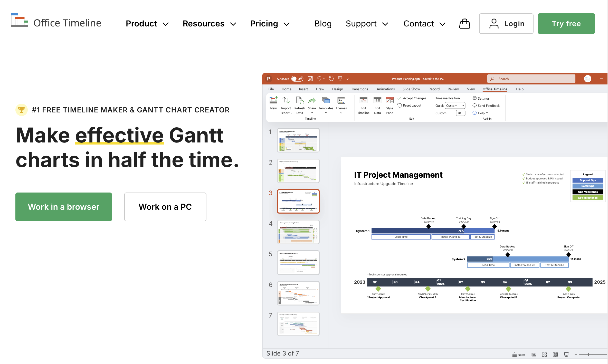The height and width of the screenshot is (364, 608).
Task: Click the Support Ops legend swatch
Action: [588, 180]
